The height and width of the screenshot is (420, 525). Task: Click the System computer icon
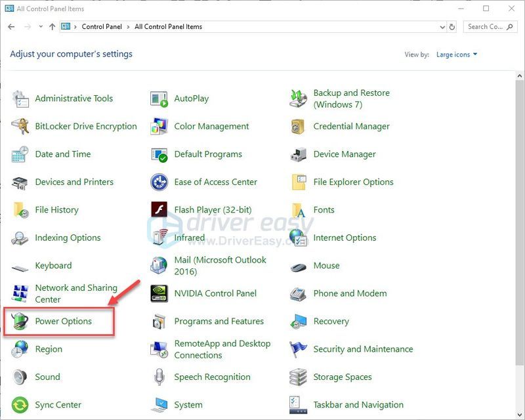(x=159, y=405)
